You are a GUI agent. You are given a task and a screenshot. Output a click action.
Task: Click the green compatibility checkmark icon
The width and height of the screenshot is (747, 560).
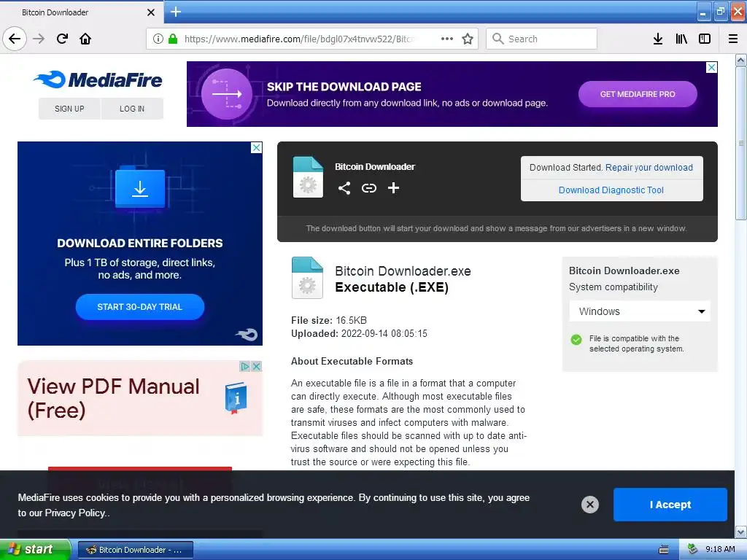tap(576, 340)
